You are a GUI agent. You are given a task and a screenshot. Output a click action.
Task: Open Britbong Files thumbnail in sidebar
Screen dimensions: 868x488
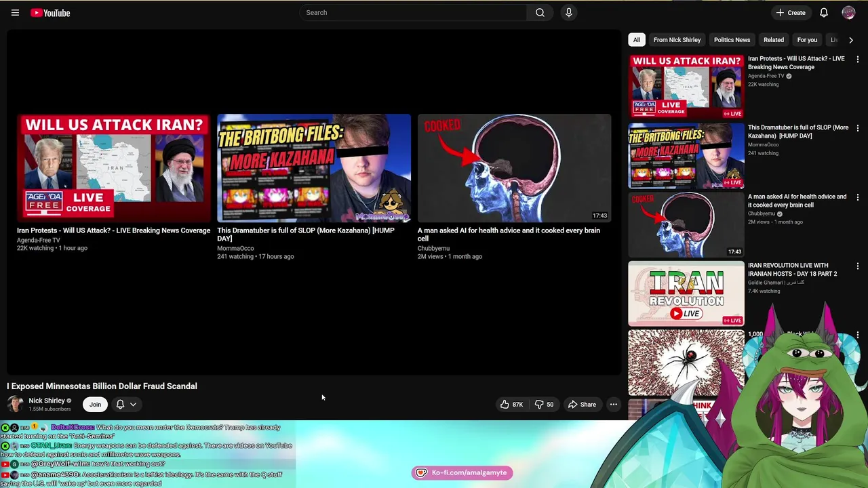(x=686, y=155)
